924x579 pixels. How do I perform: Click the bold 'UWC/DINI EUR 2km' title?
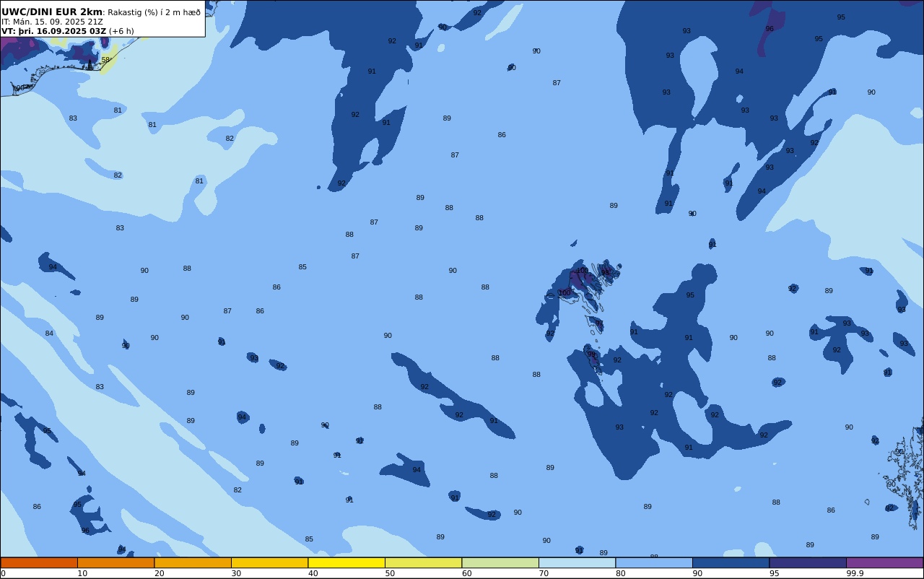(x=52, y=12)
